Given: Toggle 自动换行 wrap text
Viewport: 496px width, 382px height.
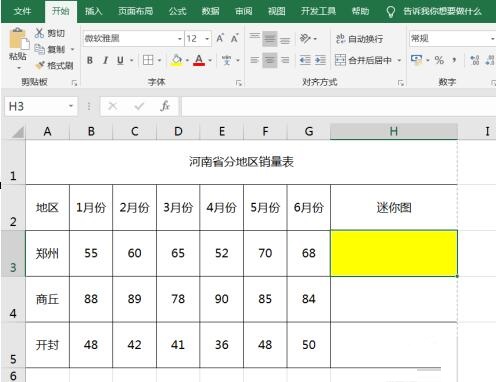Looking at the screenshot, I should tap(359, 39).
